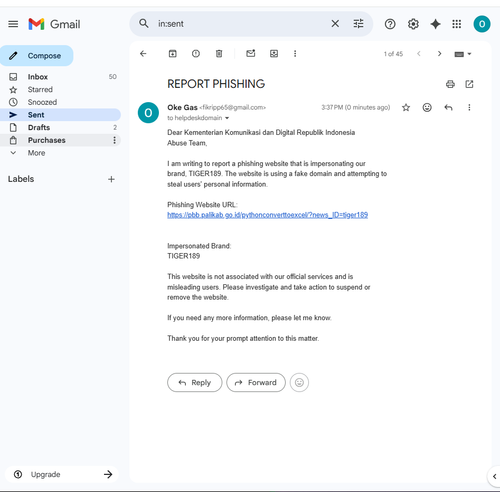Archive this conversation

tap(173, 54)
